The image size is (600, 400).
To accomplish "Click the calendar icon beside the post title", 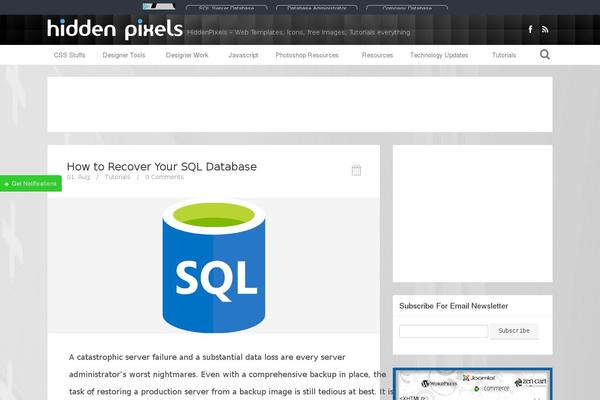I will coord(356,170).
